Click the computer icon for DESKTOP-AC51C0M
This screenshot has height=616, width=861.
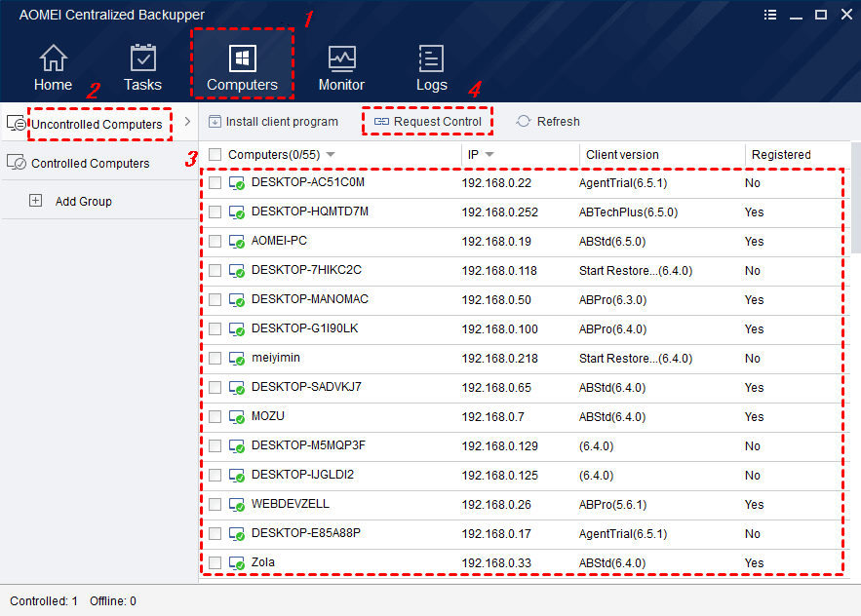point(237,183)
